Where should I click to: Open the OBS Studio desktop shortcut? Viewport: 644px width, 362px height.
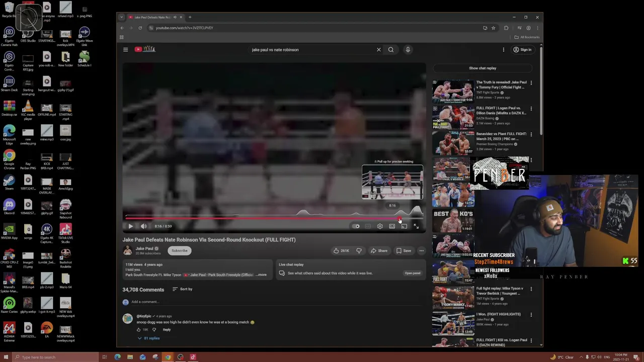tap(28, 35)
